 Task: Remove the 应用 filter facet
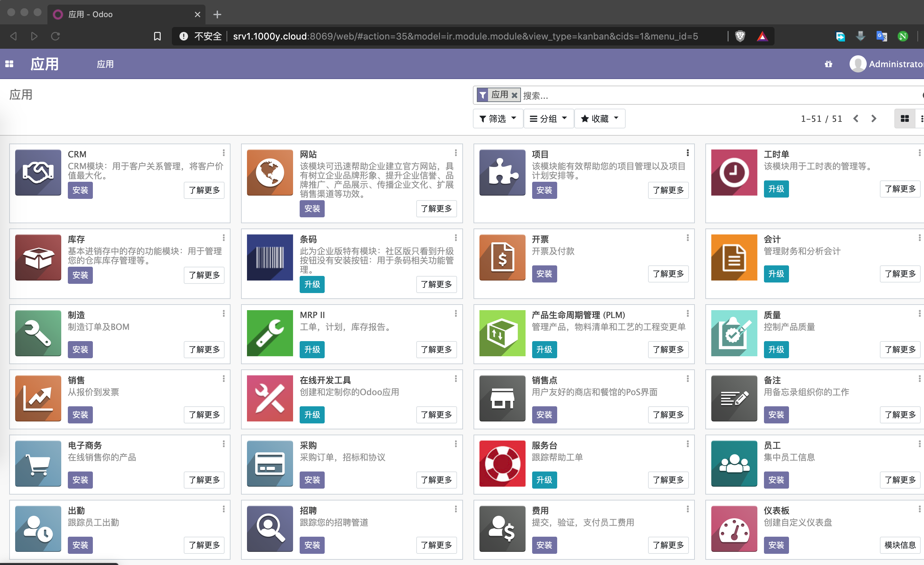(x=514, y=95)
